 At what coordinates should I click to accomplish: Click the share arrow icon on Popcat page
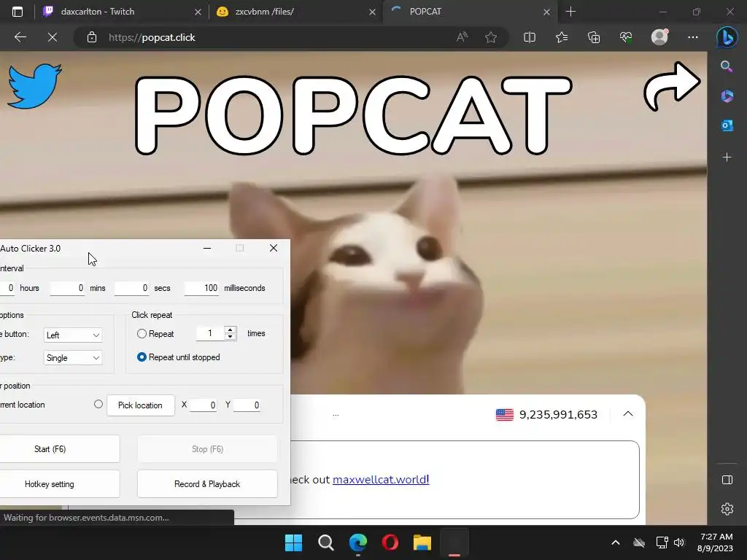tap(672, 86)
